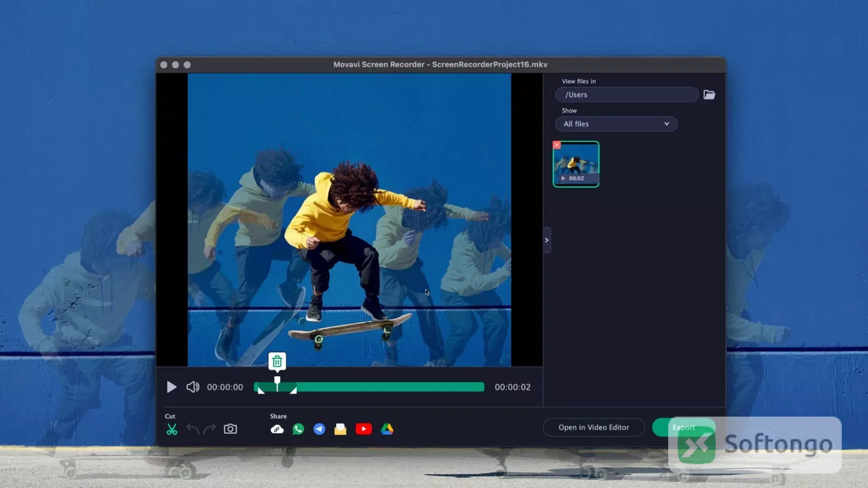Click the left trim marker on timeline

click(x=261, y=390)
